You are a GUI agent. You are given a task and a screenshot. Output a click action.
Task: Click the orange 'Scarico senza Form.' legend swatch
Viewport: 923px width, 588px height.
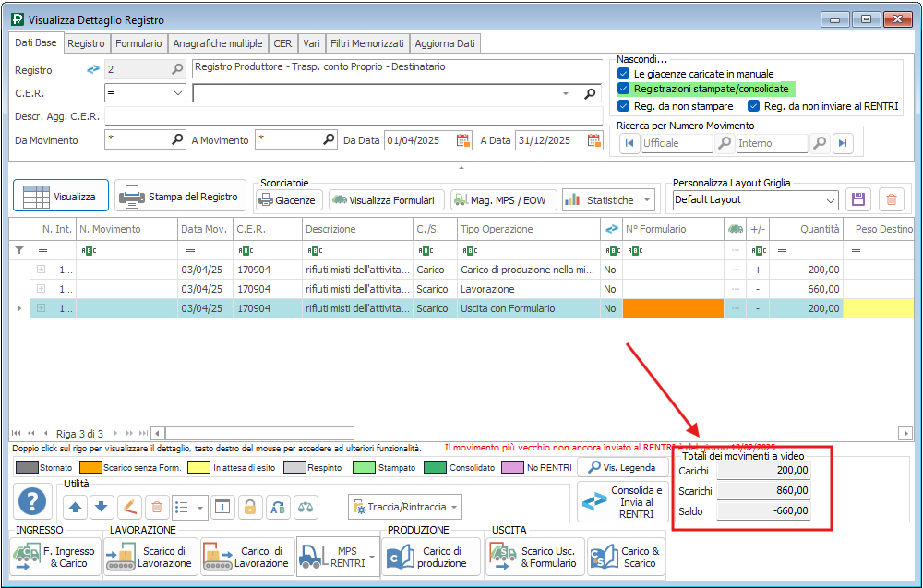click(x=90, y=468)
